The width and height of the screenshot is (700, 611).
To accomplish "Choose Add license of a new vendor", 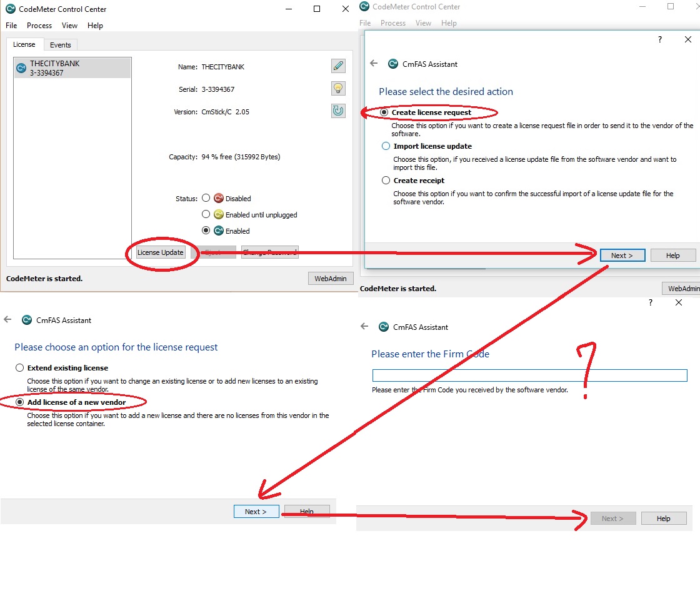I will click(19, 402).
